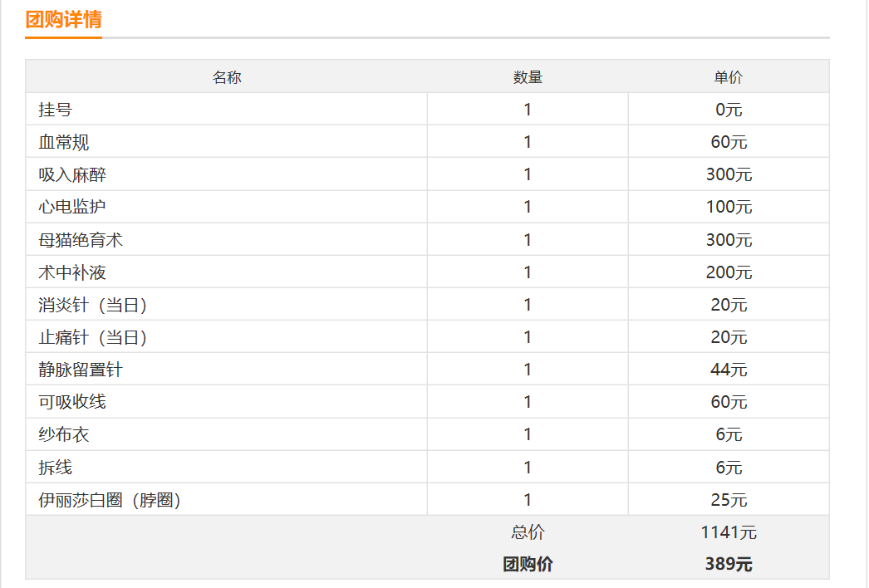Click the 团购价 label
Image resolution: width=869 pixels, height=588 pixels.
coord(528,564)
